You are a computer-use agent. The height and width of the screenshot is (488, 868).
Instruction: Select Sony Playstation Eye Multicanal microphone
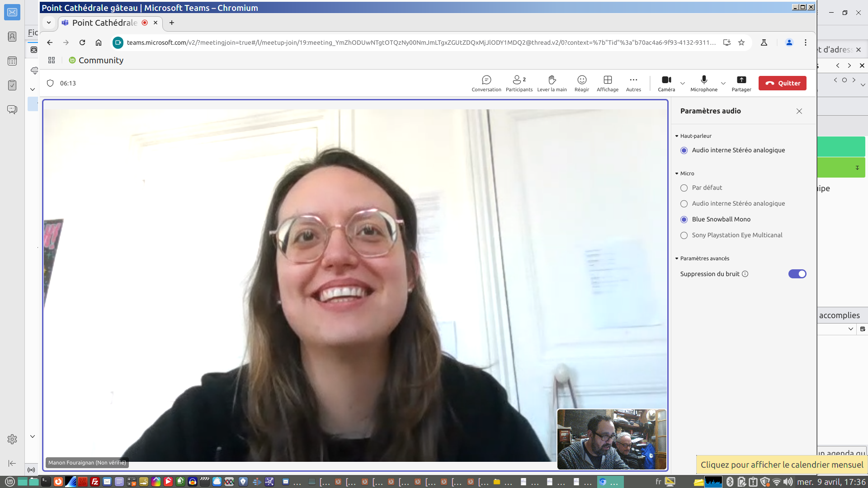[x=684, y=235]
